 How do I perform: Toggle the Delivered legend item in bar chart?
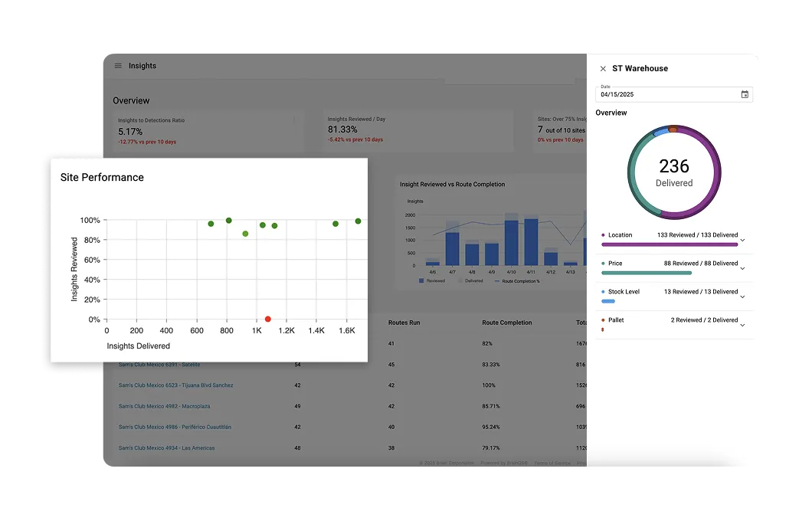point(470,280)
